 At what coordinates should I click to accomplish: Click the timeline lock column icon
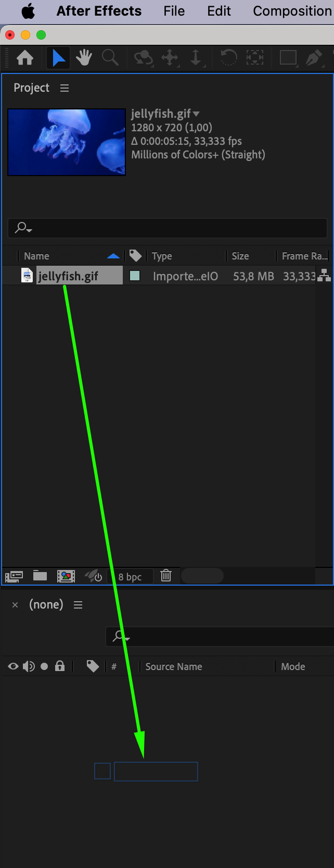click(60, 666)
